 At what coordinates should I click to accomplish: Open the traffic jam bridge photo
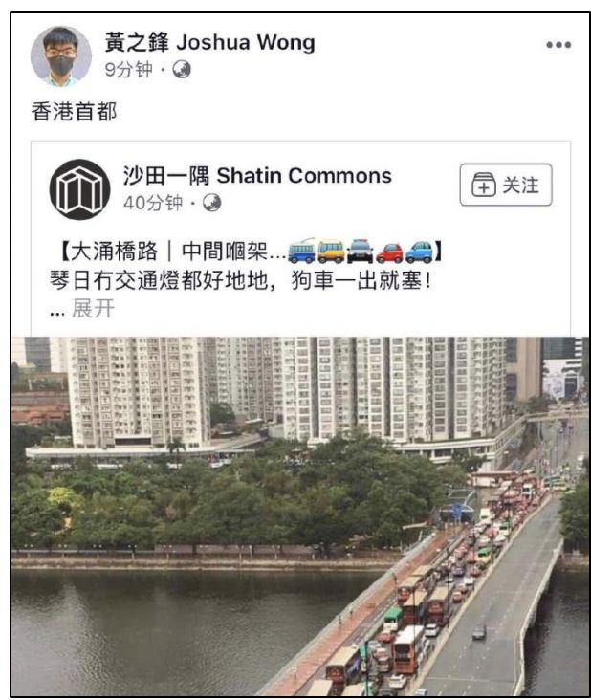point(300,515)
